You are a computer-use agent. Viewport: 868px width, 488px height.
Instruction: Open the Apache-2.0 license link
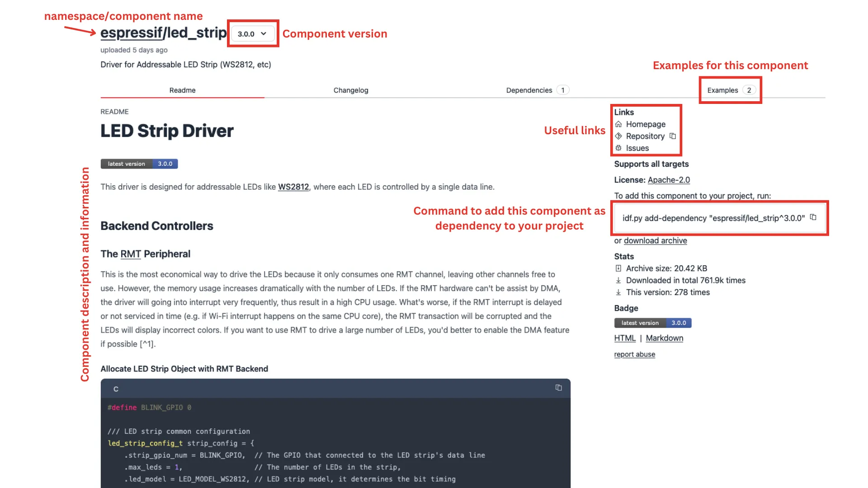pyautogui.click(x=669, y=180)
